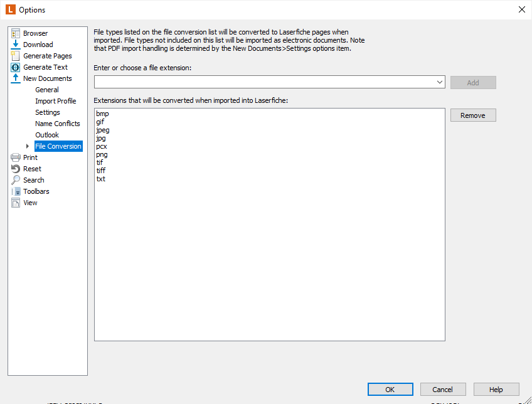532x404 pixels.
Task: Click the dialog resize grip corner
Action: coord(528,400)
